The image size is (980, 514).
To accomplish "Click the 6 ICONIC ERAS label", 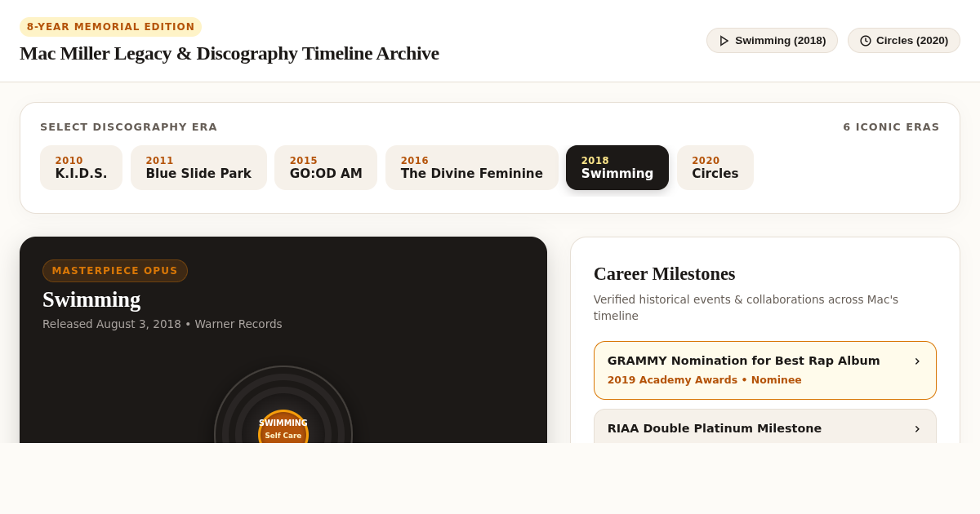I will pyautogui.click(x=891, y=127).
